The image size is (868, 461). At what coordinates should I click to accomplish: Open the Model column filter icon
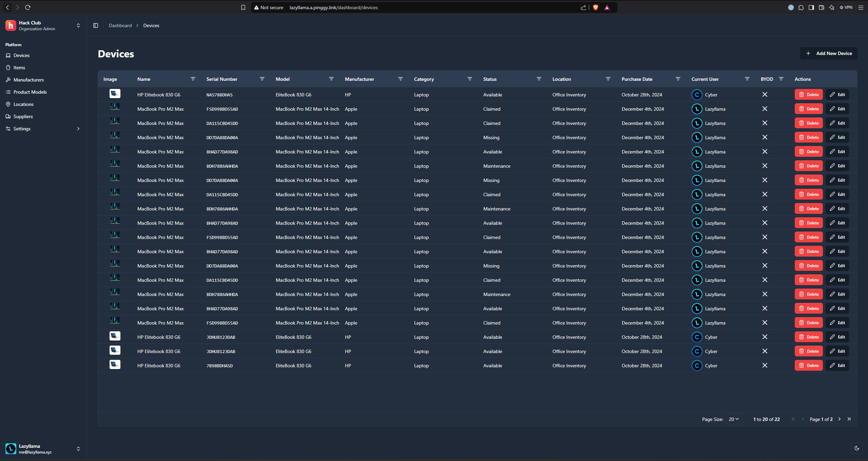tap(331, 79)
